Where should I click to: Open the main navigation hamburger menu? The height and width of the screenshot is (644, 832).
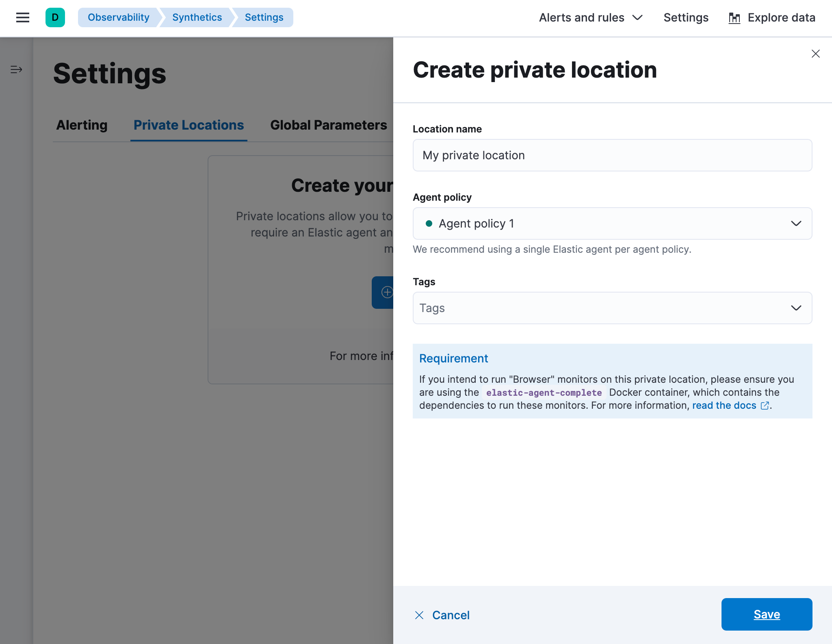(22, 17)
